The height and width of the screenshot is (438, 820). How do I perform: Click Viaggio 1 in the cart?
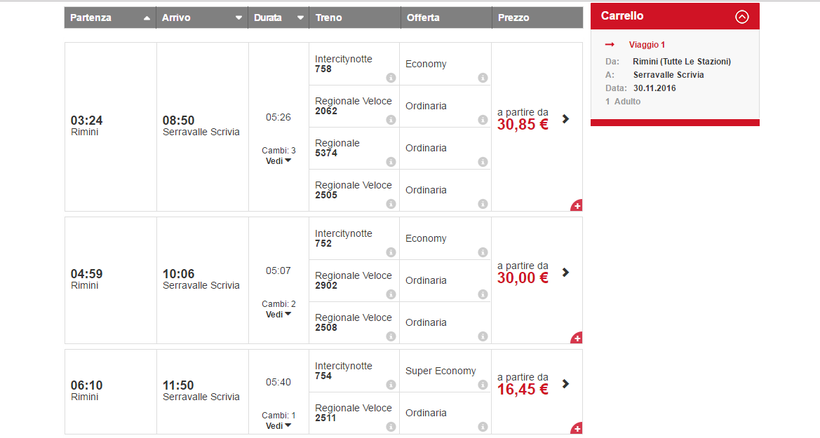[x=646, y=45]
